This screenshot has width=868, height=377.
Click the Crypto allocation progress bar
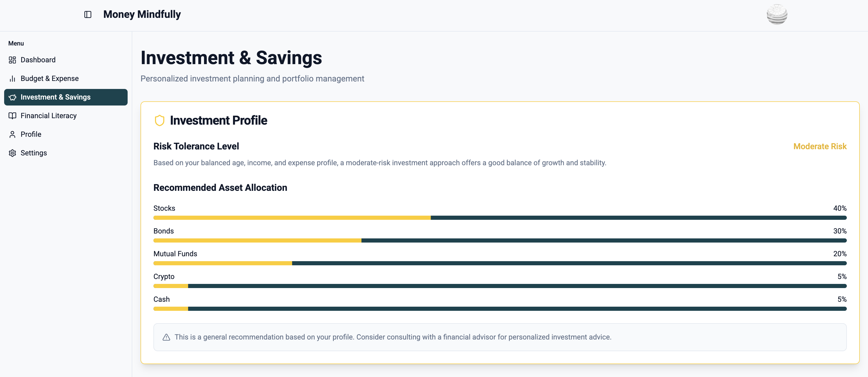click(500, 286)
